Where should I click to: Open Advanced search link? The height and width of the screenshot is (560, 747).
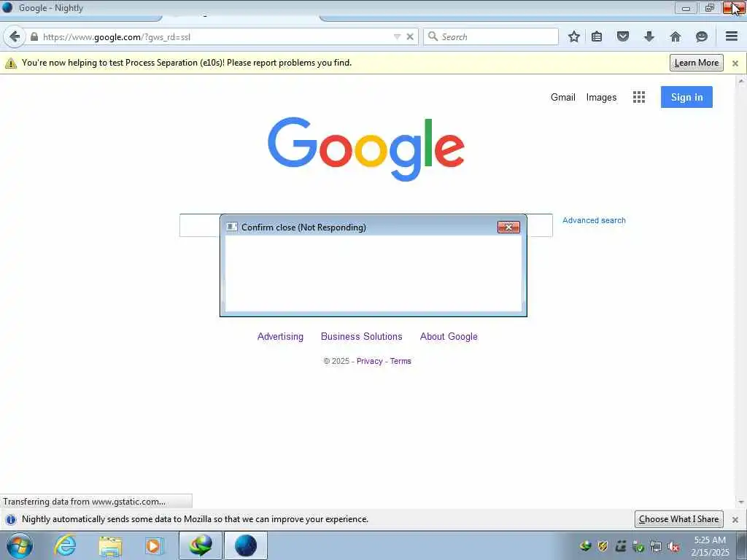[x=594, y=220]
